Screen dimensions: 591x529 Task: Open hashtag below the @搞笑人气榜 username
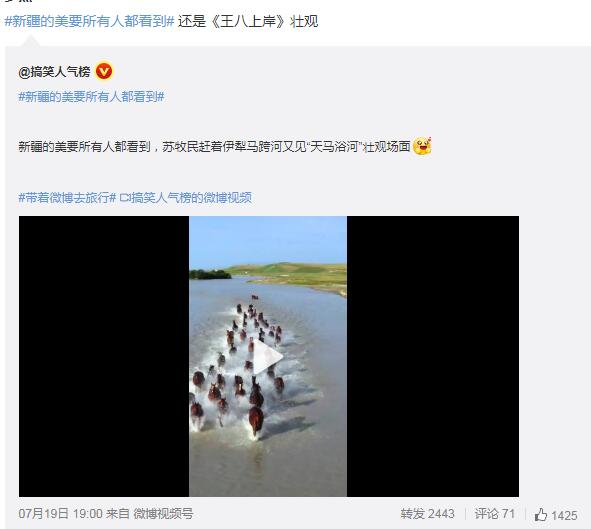coord(92,97)
